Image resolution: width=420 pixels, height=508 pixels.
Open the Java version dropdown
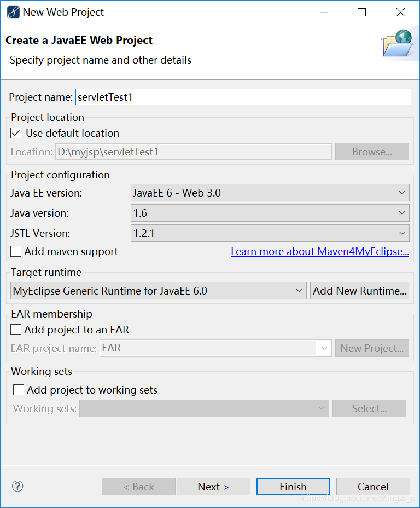tap(270, 213)
